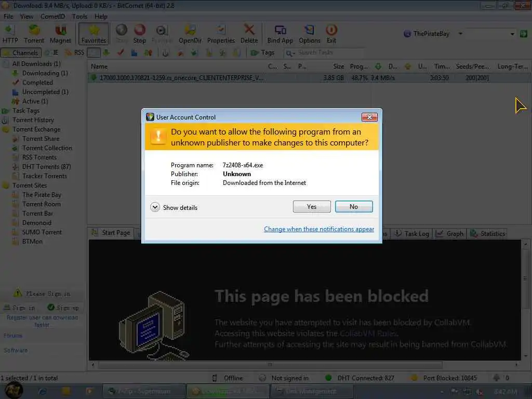Open 'Change when these notifications appear' link
The image size is (532, 399).
tap(319, 229)
